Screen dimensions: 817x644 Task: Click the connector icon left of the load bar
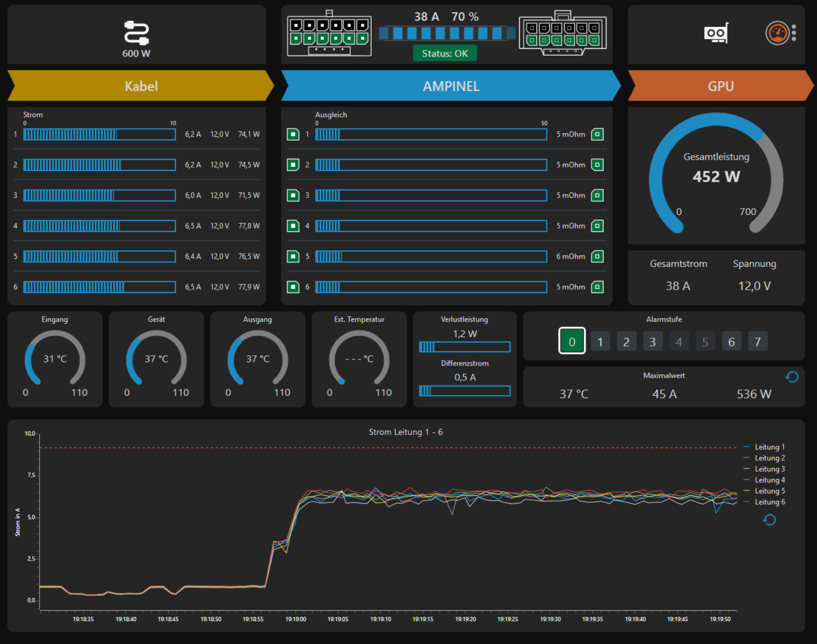pos(329,33)
